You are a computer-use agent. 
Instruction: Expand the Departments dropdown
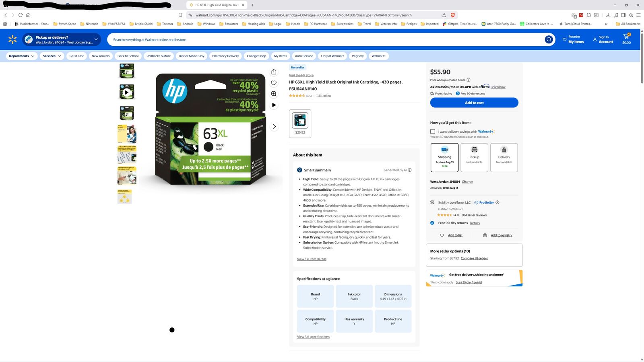point(22,56)
